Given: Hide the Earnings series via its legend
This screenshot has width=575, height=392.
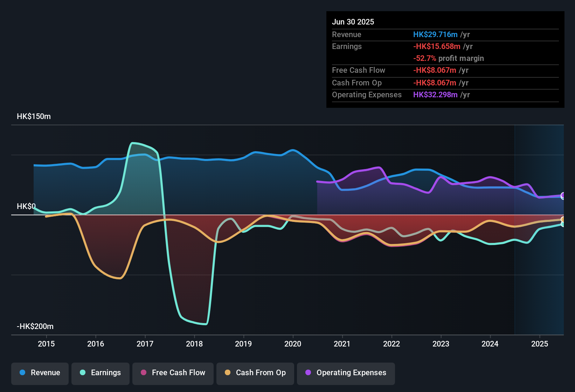Looking at the screenshot, I should (x=100, y=373).
